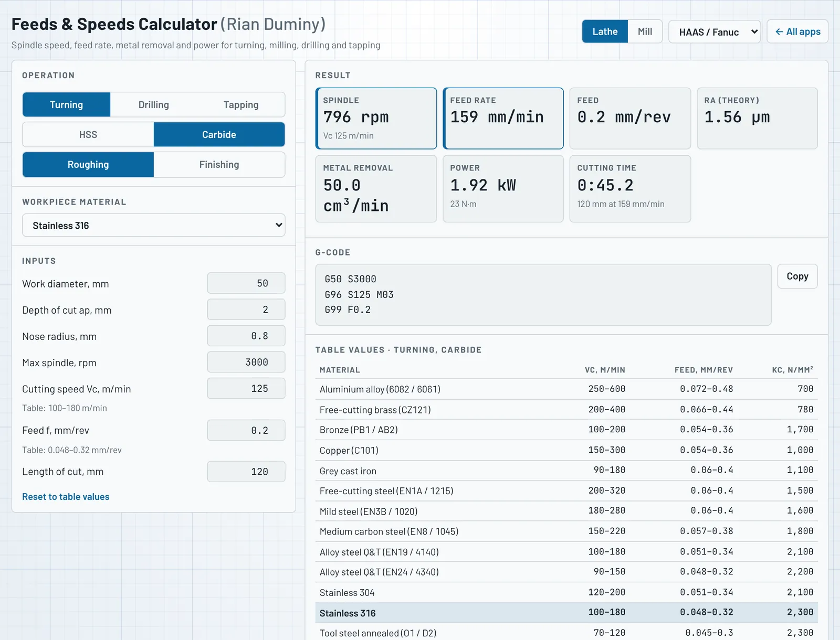Click the Length of cut input field
Image resolution: width=840 pixels, height=640 pixels.
click(x=246, y=472)
